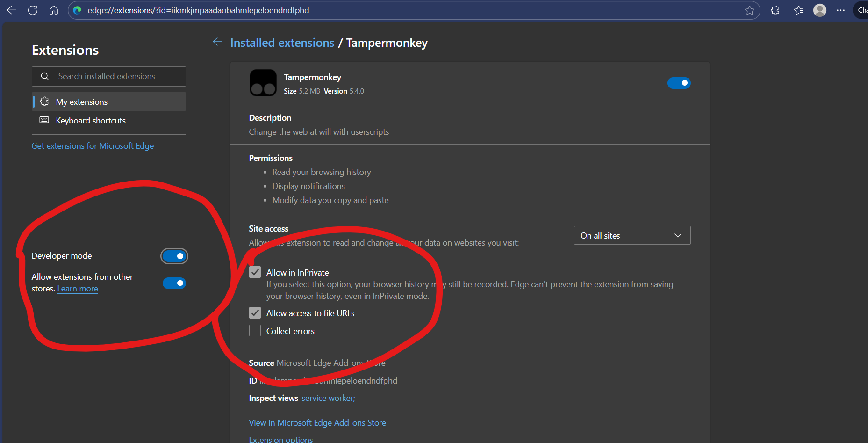The image size is (868, 443).
Task: View Tampermonkey in Microsoft Edge Add-ons Store
Action: [317, 422]
